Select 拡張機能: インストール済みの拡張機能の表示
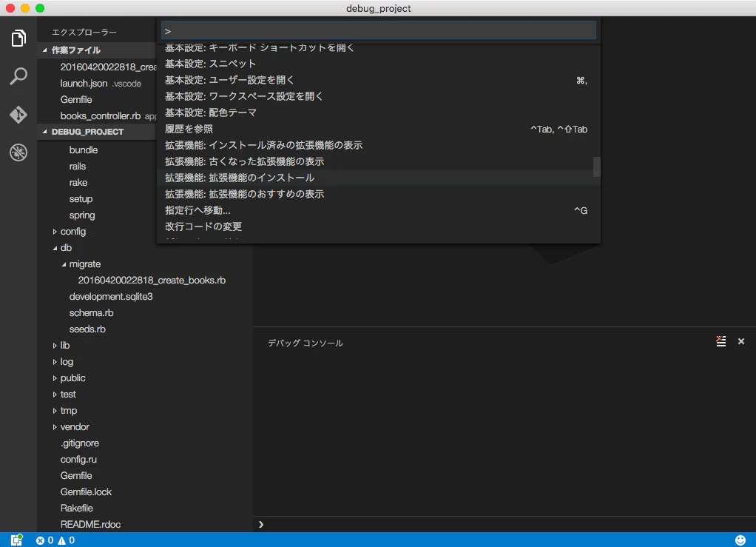This screenshot has height=547, width=756. coord(379,145)
